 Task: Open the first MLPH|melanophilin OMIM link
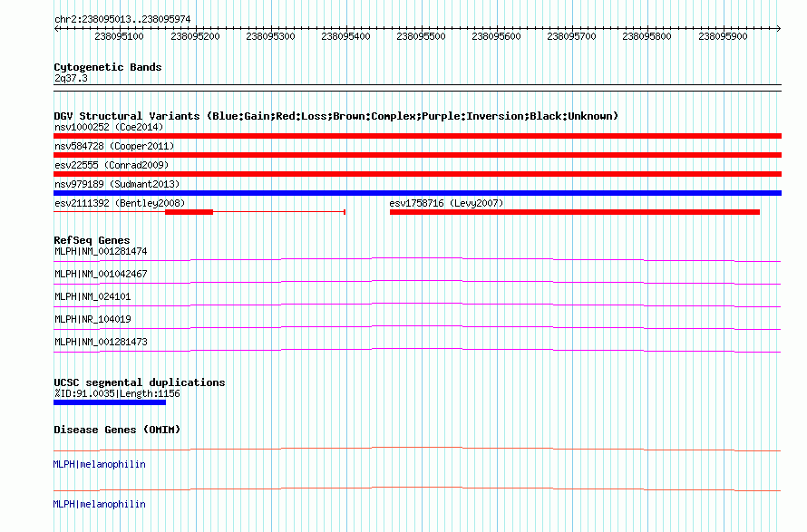coord(100,465)
